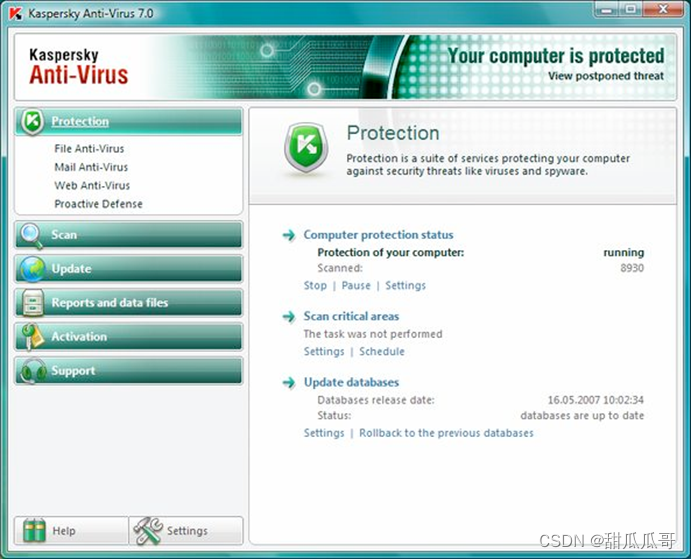Click the Activation key icon
Screen dimensions: 691x559
(33, 336)
